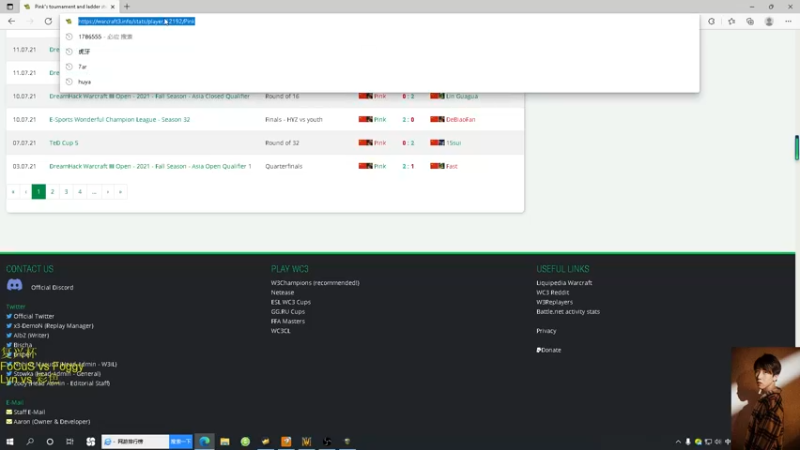Screen dimensions: 800x450
Task: Go to results page 3
Action: (66, 192)
